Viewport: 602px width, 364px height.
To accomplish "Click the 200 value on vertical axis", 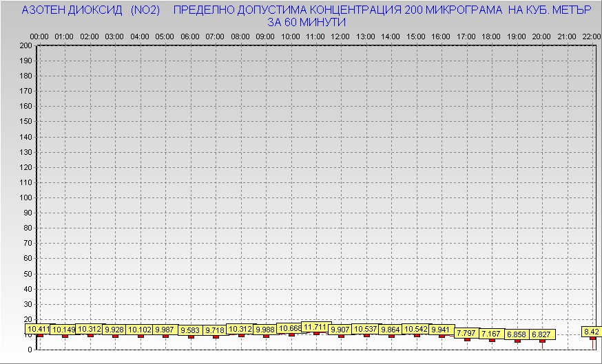I will [25, 45].
